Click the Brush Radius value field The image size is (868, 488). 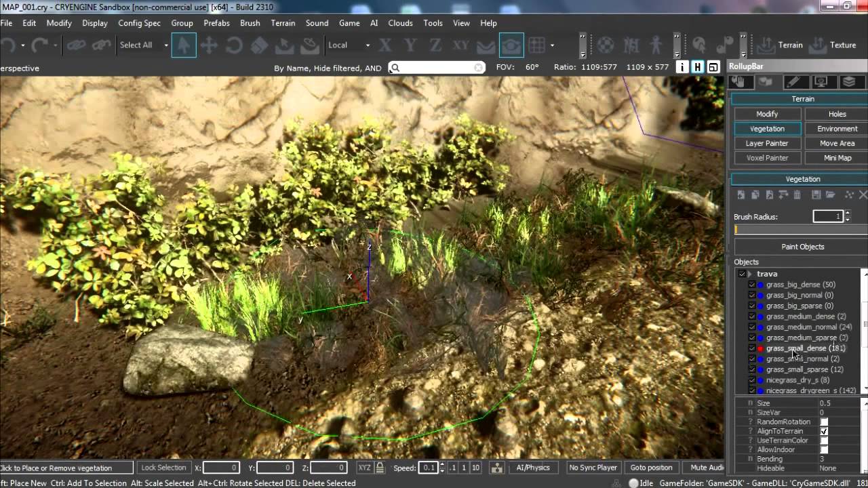[x=828, y=217]
